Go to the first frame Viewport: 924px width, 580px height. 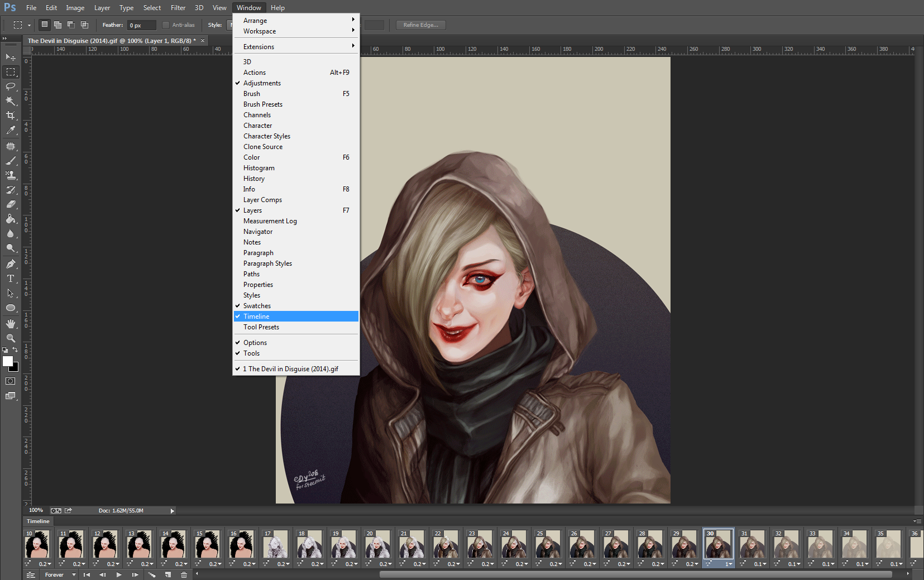[x=87, y=574]
